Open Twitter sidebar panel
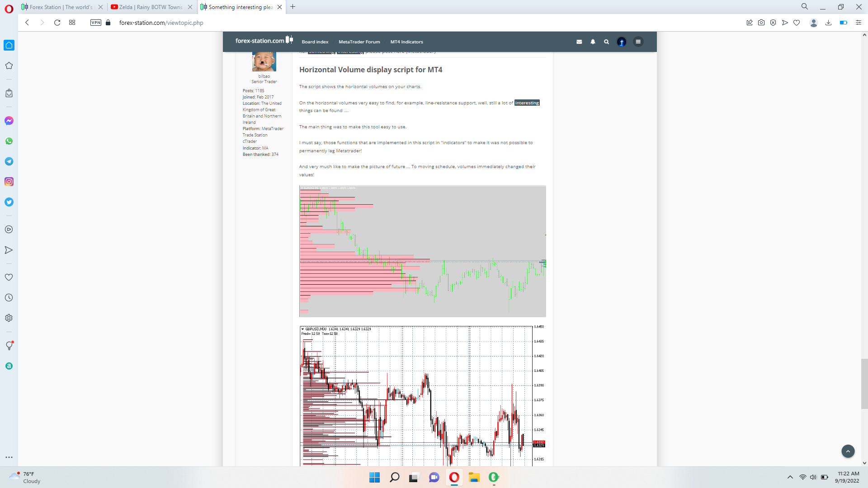Viewport: 868px width, 488px height. [x=9, y=202]
